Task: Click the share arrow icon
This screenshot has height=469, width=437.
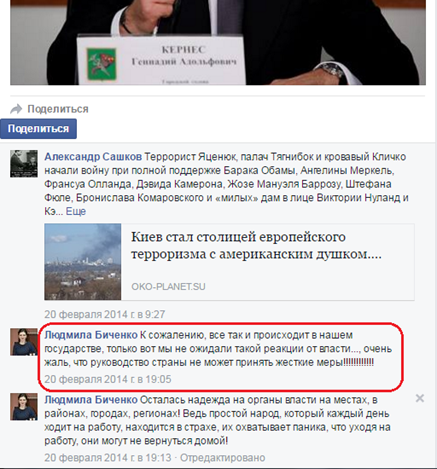Action: pos(16,109)
